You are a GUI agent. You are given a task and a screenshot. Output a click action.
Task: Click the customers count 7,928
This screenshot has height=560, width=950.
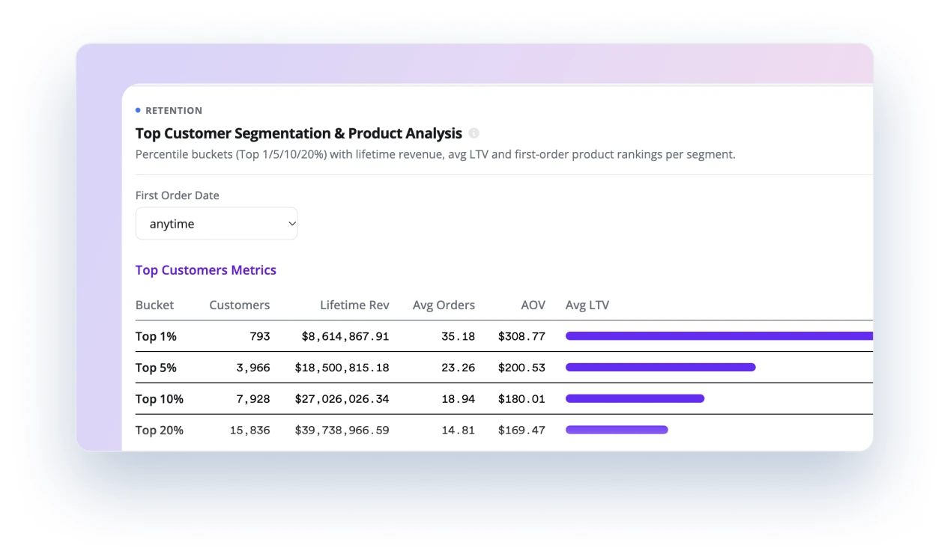(253, 399)
